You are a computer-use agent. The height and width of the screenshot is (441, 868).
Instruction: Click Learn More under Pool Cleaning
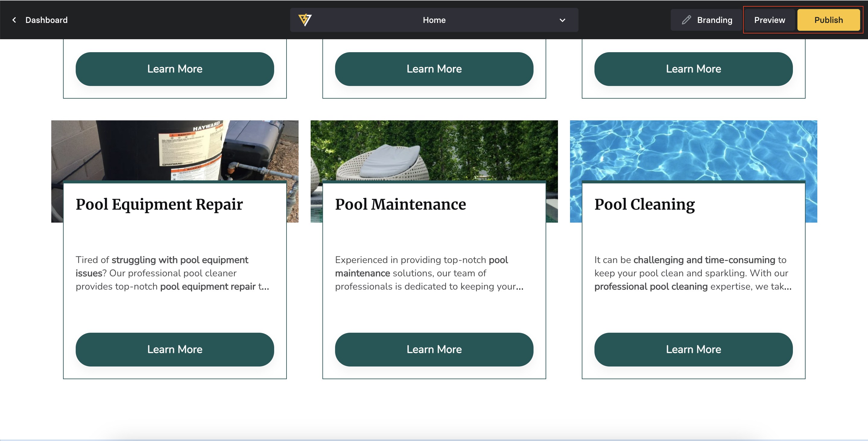pyautogui.click(x=693, y=349)
